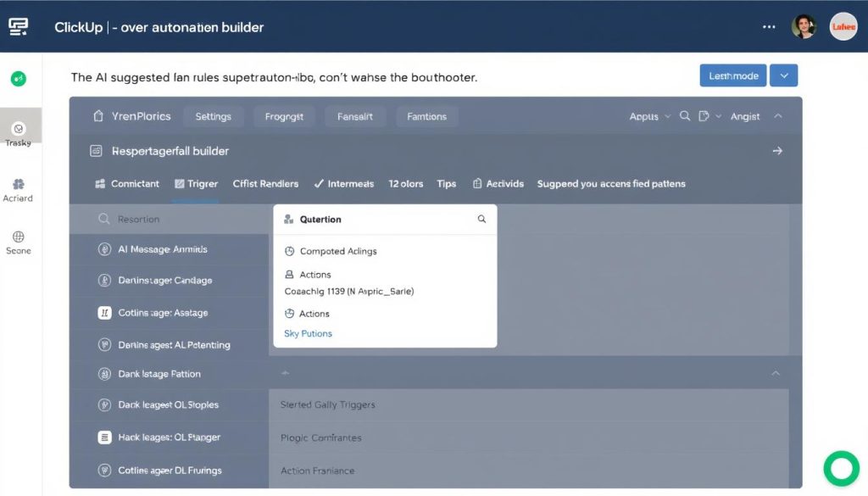Select the Famtions tab
Screen dimensions: 868x496
(426, 116)
